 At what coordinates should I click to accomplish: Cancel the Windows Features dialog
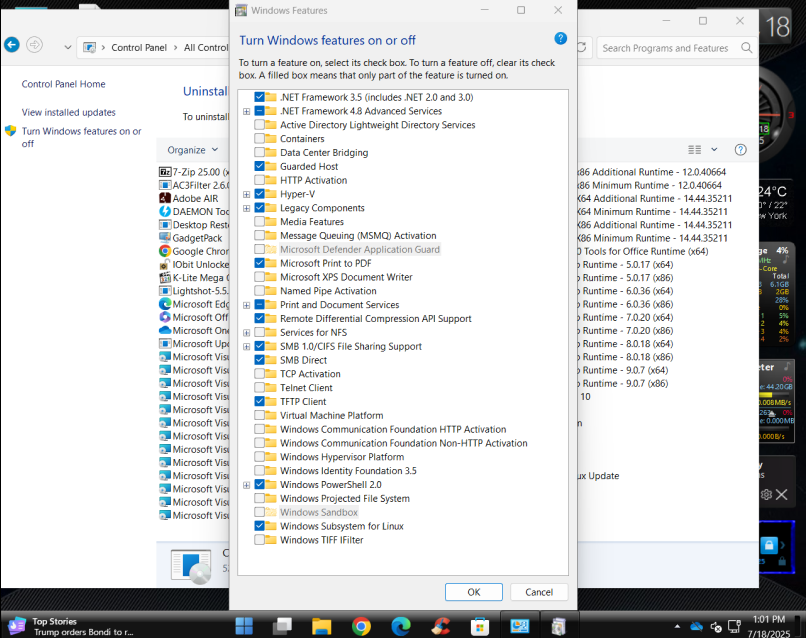pos(539,592)
